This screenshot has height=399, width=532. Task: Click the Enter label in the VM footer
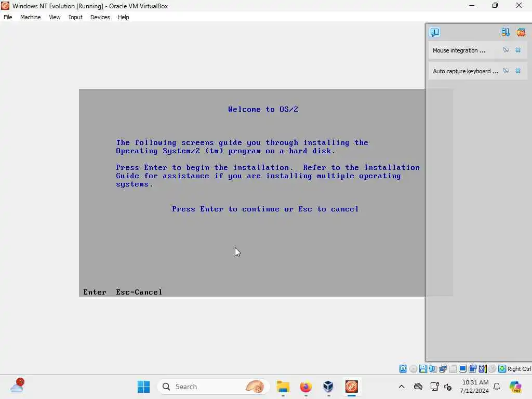95,292
